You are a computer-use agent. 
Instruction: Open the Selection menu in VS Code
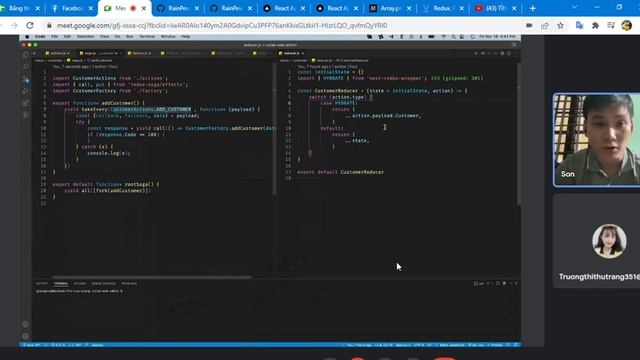[x=85, y=37]
